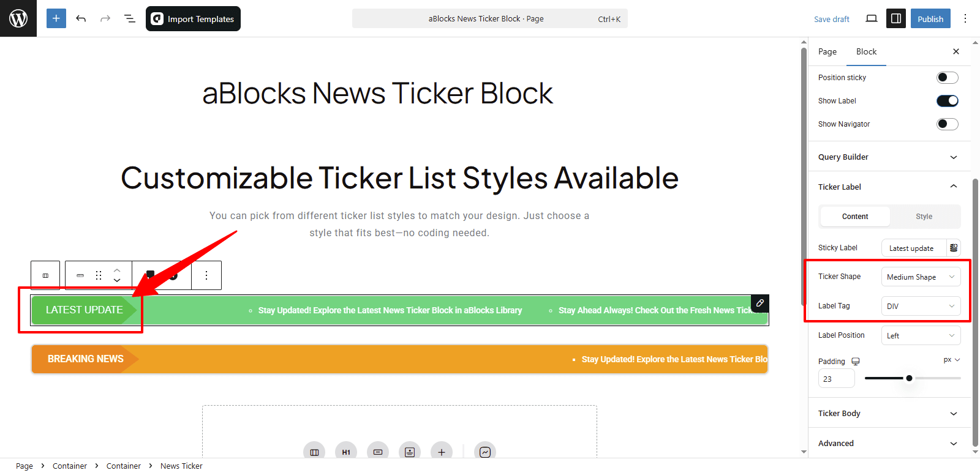
Task: Click the round plus add-block icon
Action: (x=442, y=452)
